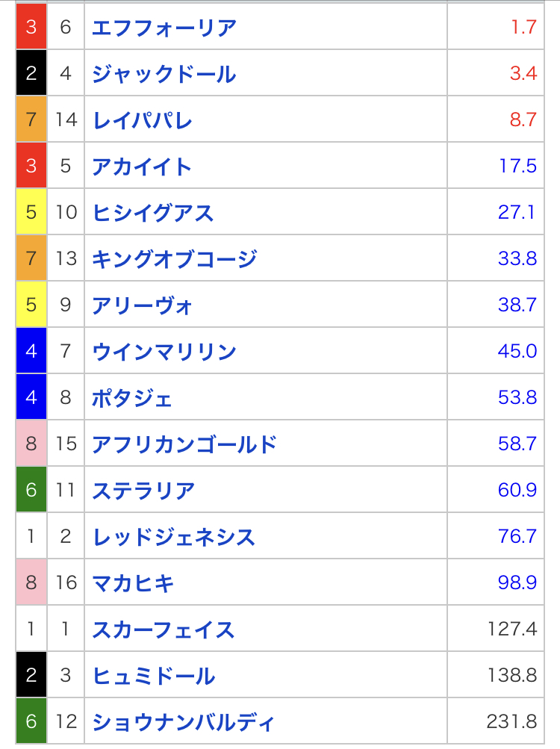Open the レイパパレ horse page
Image resolution: width=560 pixels, height=749 pixels.
[x=142, y=119]
